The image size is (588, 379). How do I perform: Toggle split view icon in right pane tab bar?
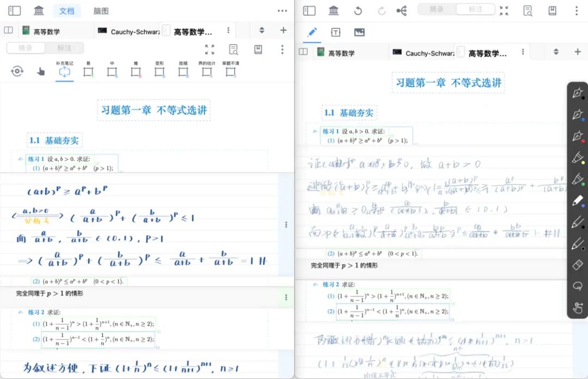pyautogui.click(x=303, y=52)
